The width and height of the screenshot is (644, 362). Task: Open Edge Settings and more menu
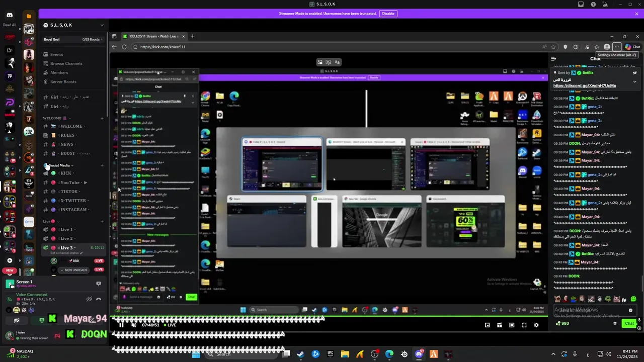click(617, 47)
